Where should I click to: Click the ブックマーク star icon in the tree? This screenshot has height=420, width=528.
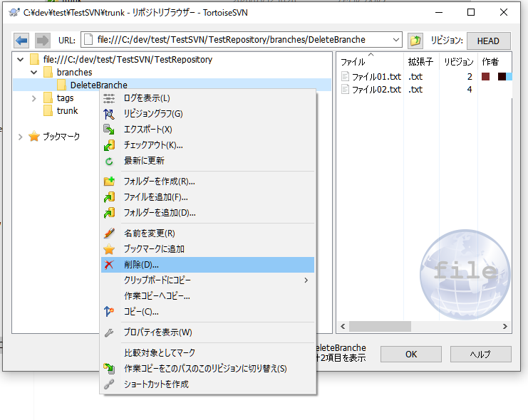[x=34, y=136]
